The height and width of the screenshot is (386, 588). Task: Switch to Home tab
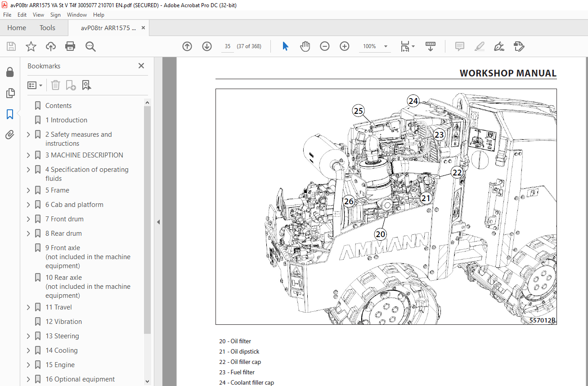tap(17, 28)
